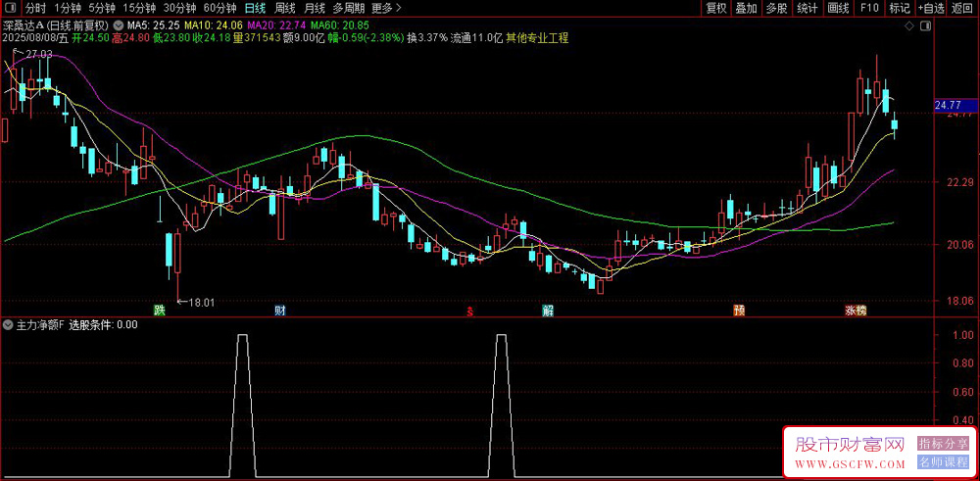
Task: Click the 标记 mark button
Action: coord(900,8)
